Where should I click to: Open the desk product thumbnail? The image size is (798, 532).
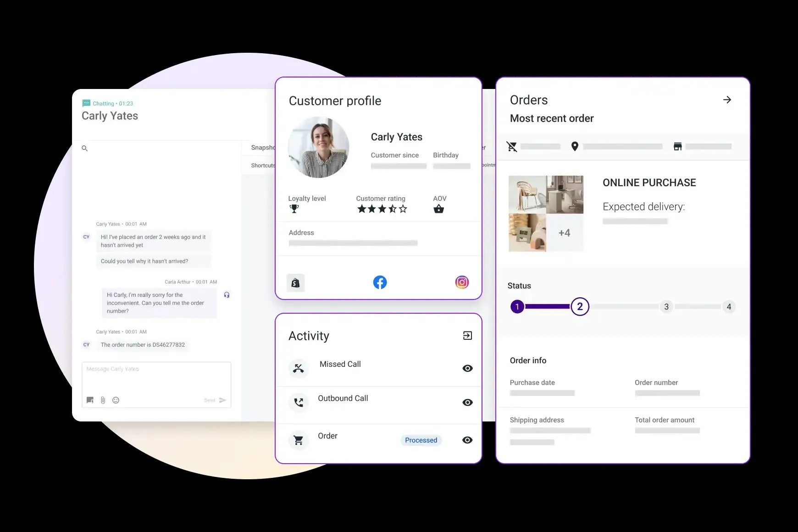point(565,194)
